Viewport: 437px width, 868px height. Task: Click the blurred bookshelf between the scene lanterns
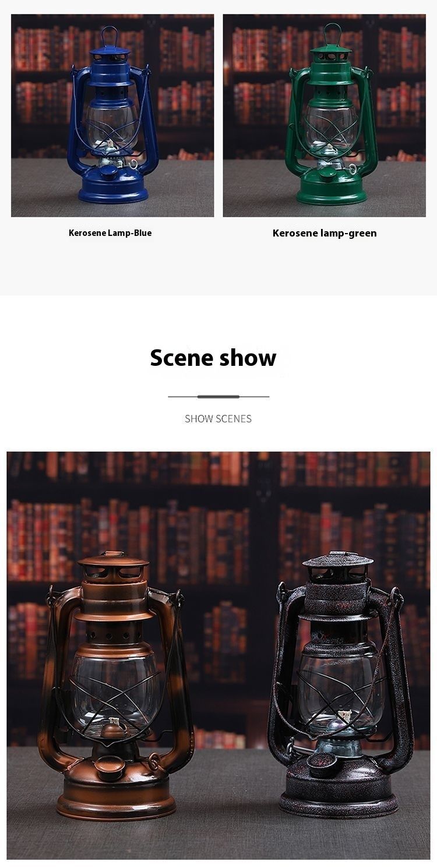[x=230, y=612]
